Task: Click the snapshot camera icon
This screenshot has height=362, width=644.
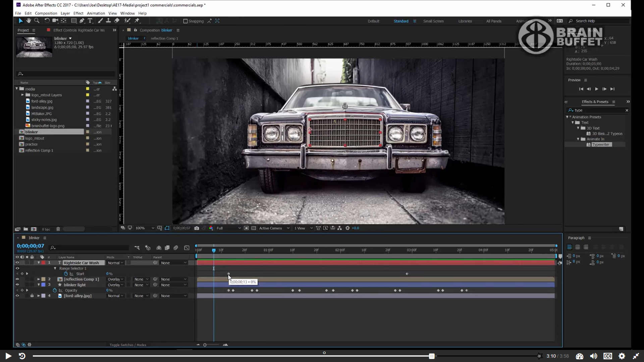Action: coord(197,228)
